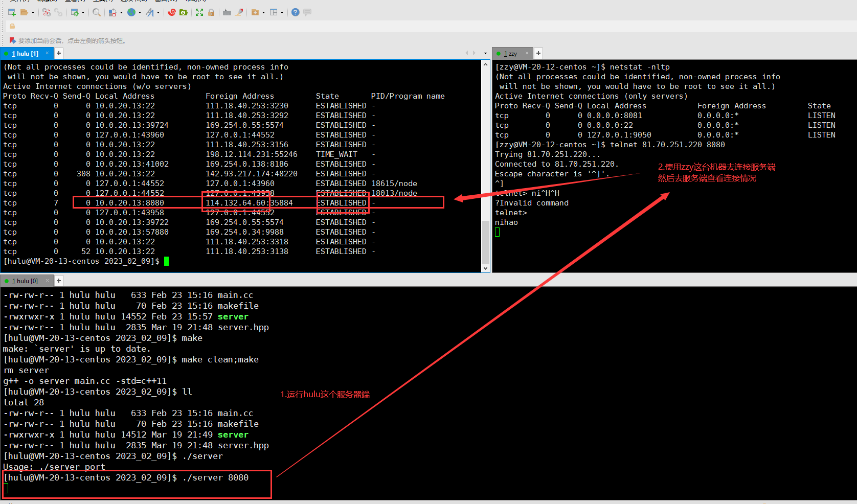Click 'Connected to 81.70.251.220.' line
Screen dimensions: 857x504
click(557, 164)
